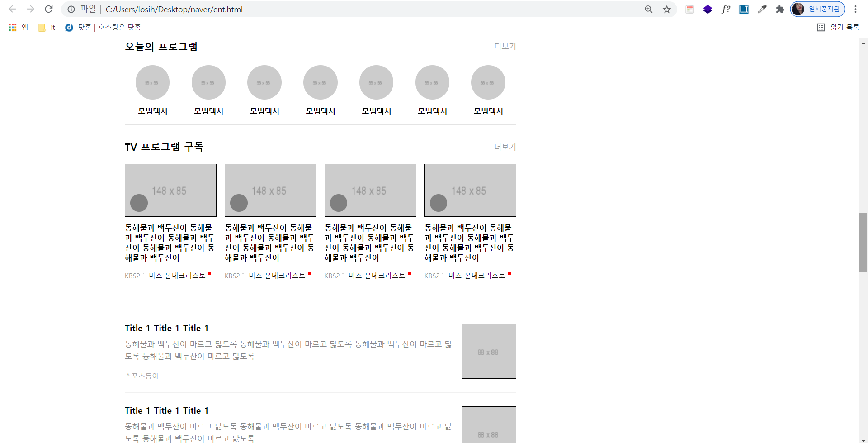Click KBS2 under the fourth TV card
This screenshot has width=868, height=443.
(x=432, y=276)
